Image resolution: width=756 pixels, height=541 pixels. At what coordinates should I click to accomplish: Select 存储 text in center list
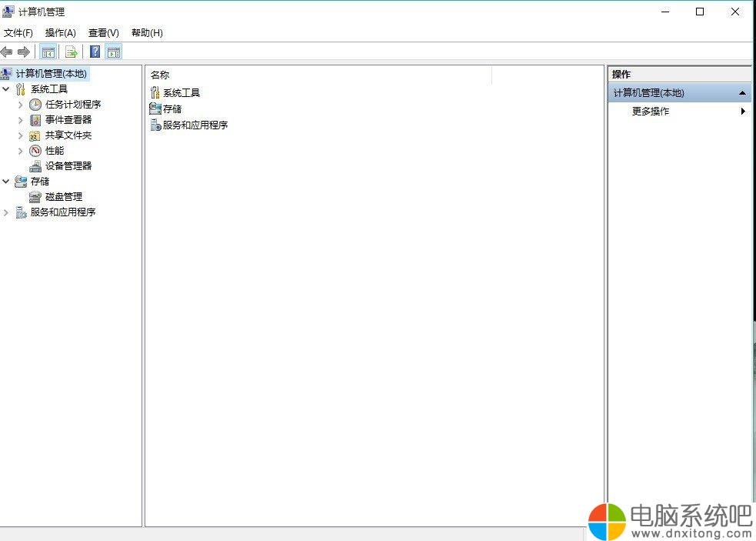point(172,109)
